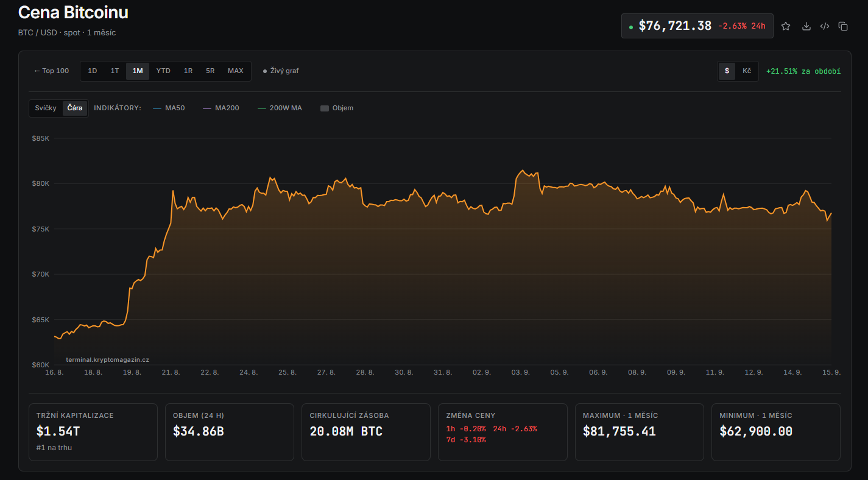Copy the chart with the copy icon
This screenshot has height=480, width=868.
(843, 26)
